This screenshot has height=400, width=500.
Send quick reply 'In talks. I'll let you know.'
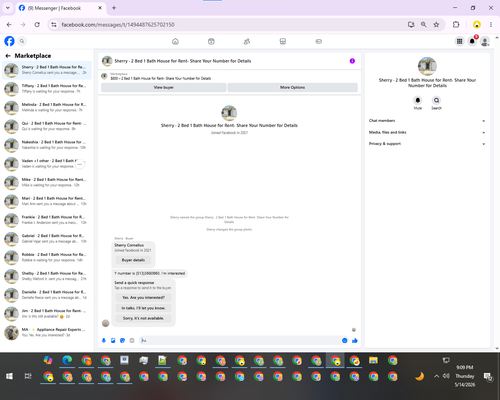[x=143, y=308]
